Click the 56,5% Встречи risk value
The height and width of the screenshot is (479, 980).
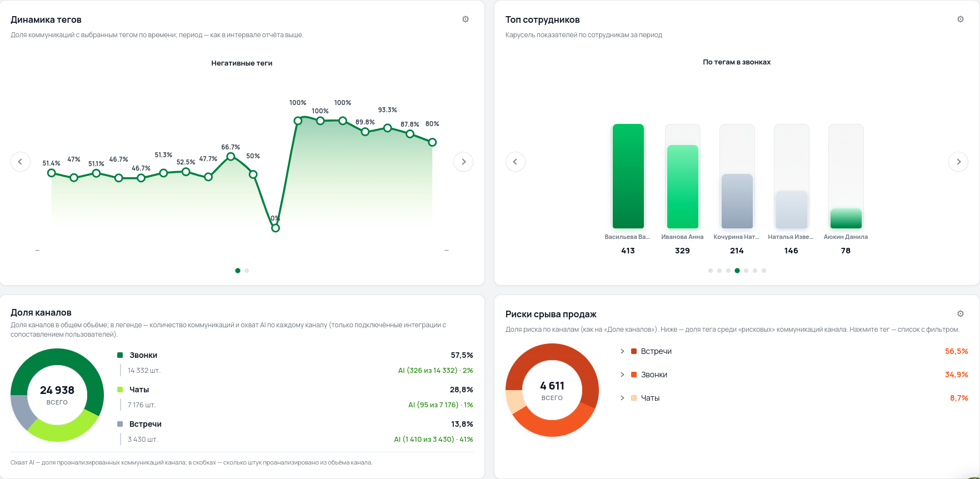[x=957, y=351]
